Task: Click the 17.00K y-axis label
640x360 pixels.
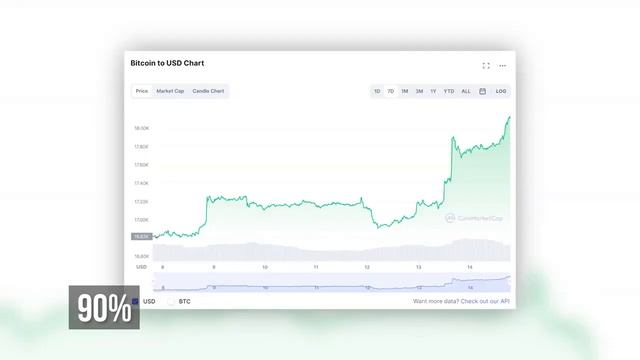Action: point(141,220)
